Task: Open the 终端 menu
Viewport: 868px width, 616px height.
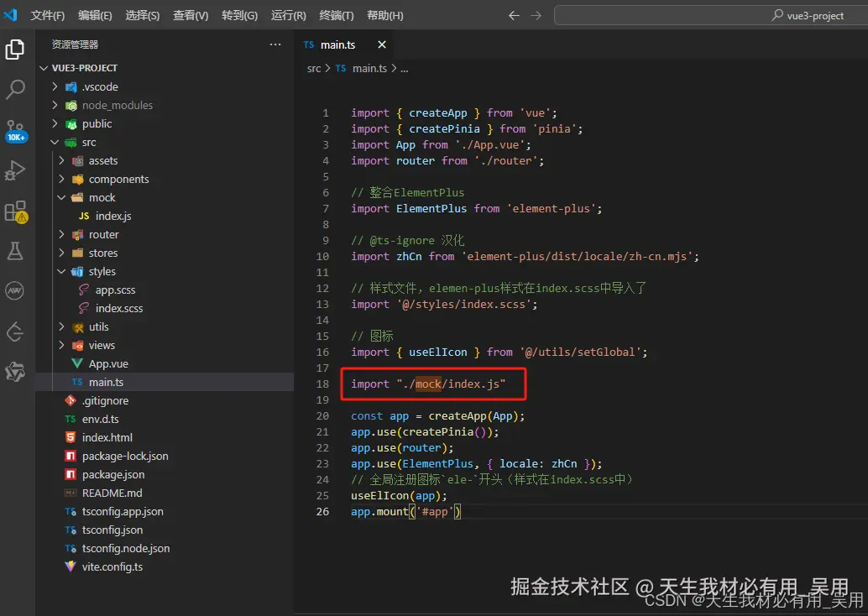Action: point(336,15)
